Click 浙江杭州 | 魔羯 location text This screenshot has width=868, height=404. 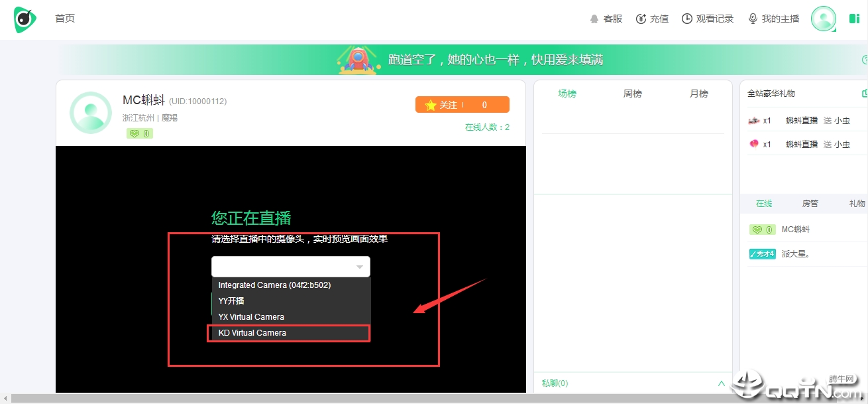(x=150, y=118)
